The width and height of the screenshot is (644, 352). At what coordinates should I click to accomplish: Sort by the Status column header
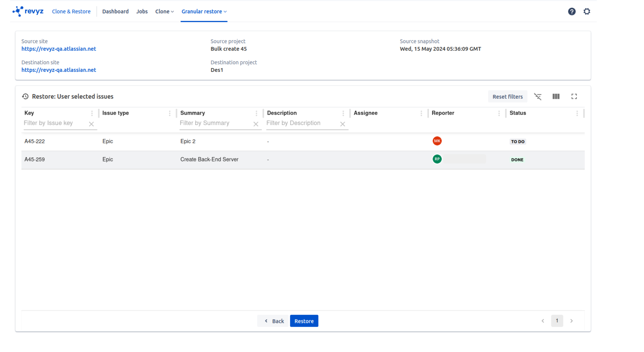(518, 113)
